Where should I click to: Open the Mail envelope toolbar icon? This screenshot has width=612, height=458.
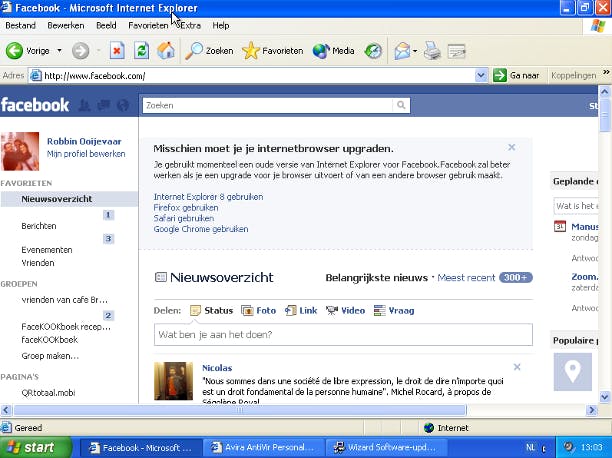pyautogui.click(x=402, y=51)
